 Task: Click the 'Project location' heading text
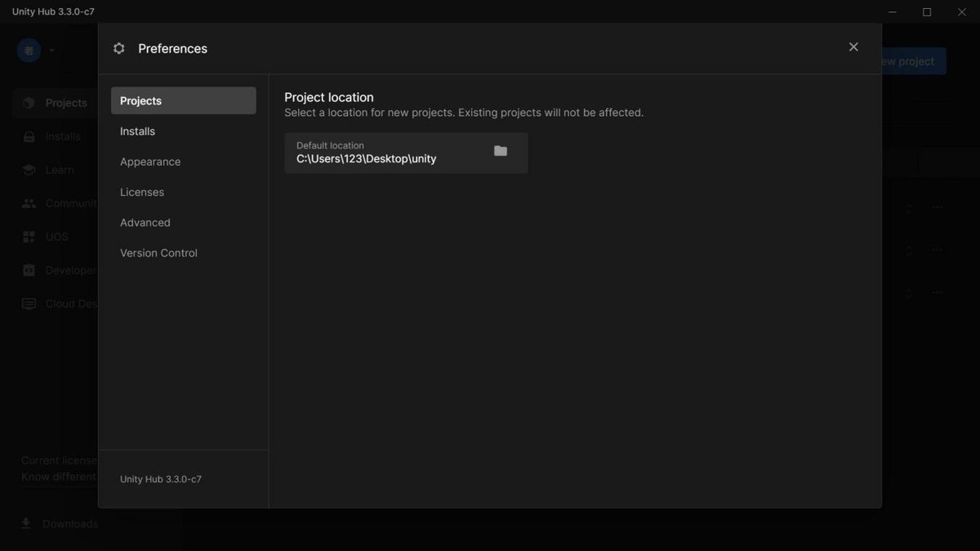click(329, 97)
